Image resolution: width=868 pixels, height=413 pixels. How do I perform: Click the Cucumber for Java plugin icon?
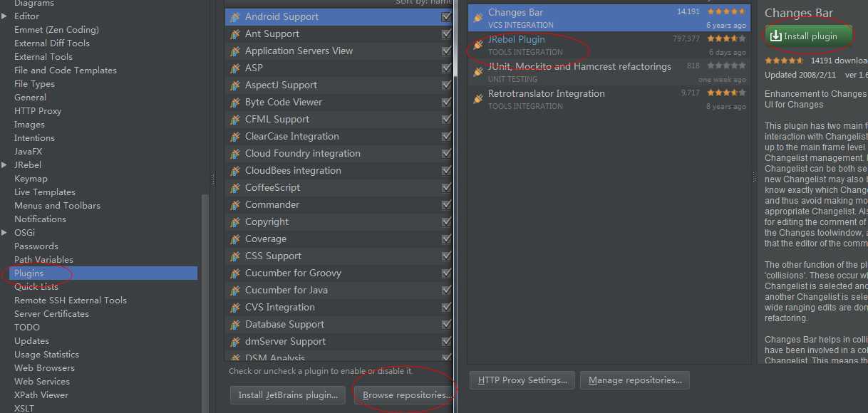pos(235,290)
